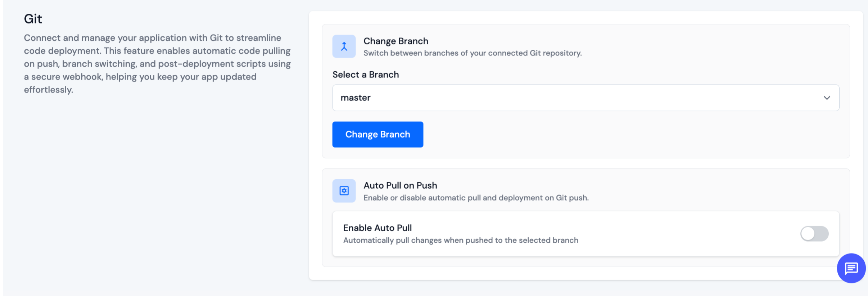The width and height of the screenshot is (868, 296).
Task: Select the Git section heading
Action: click(x=33, y=18)
